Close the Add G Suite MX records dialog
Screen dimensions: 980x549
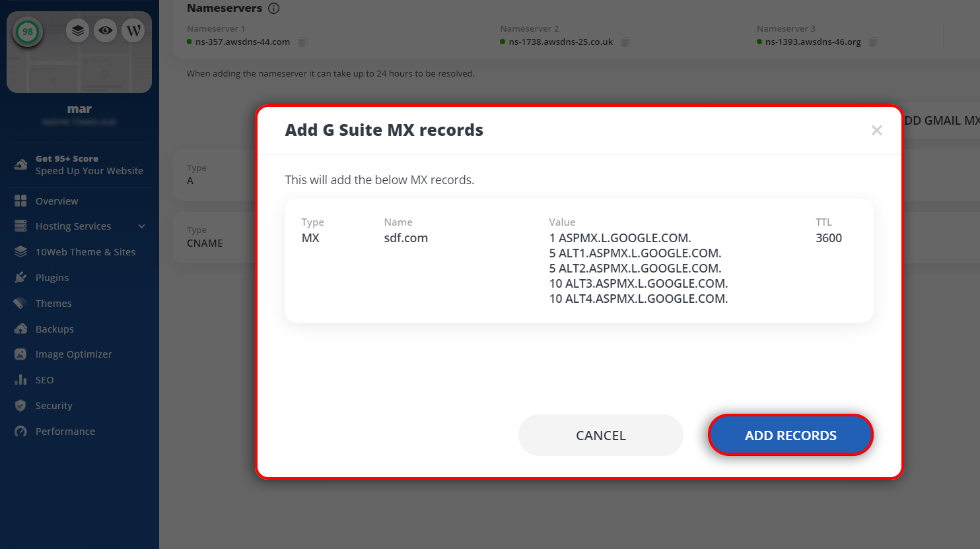click(876, 130)
